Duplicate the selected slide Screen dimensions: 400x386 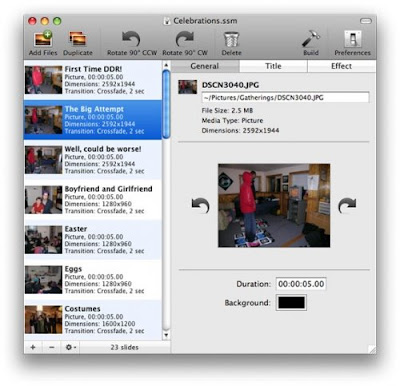[x=78, y=39]
